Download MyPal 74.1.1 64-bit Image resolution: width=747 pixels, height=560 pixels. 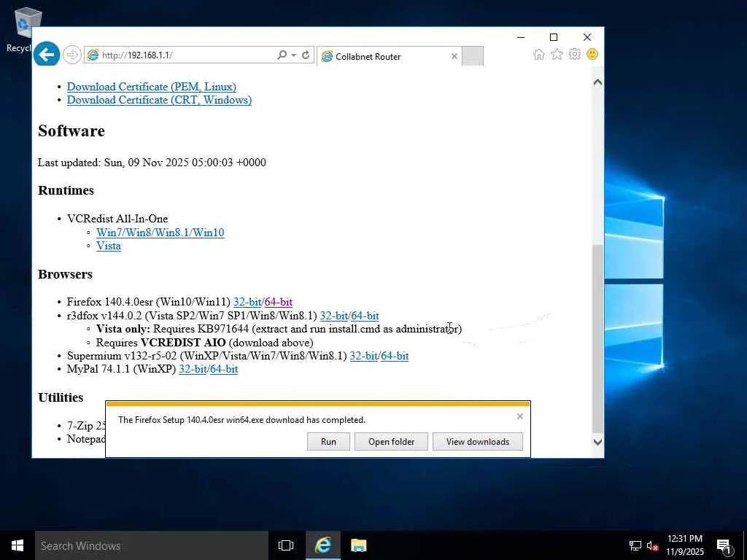click(224, 369)
